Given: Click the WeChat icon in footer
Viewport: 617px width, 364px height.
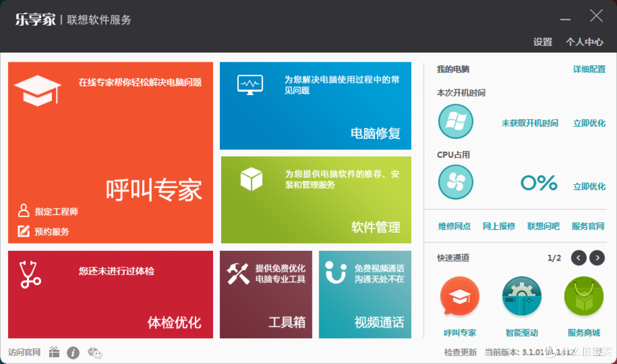Looking at the screenshot, I should (x=95, y=353).
